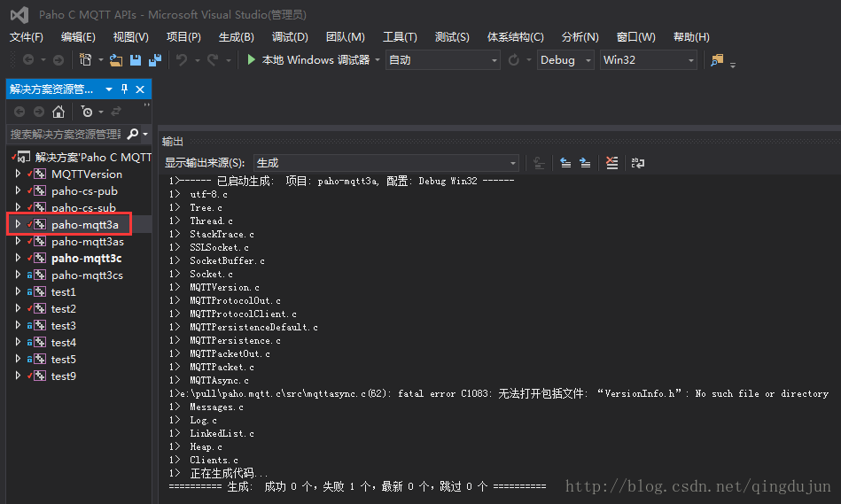Click the sync with active document icon

[x=116, y=112]
